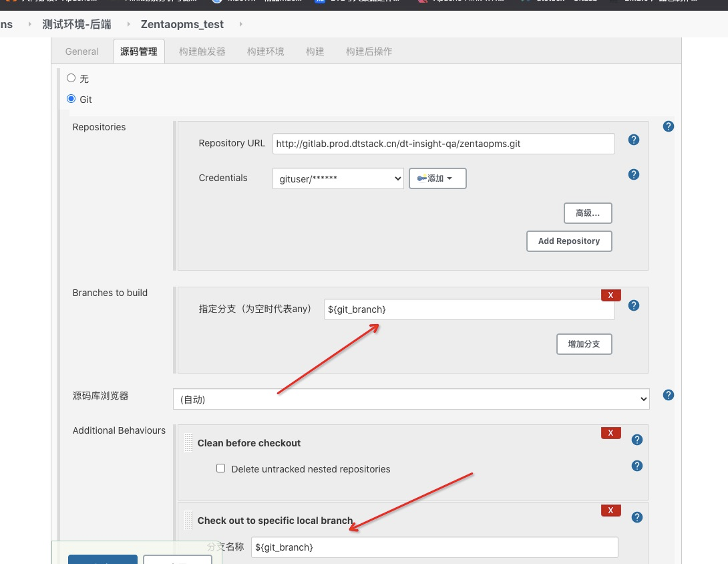Show help for Credentials field
Viewport: 728px width, 564px height.
pyautogui.click(x=633, y=174)
